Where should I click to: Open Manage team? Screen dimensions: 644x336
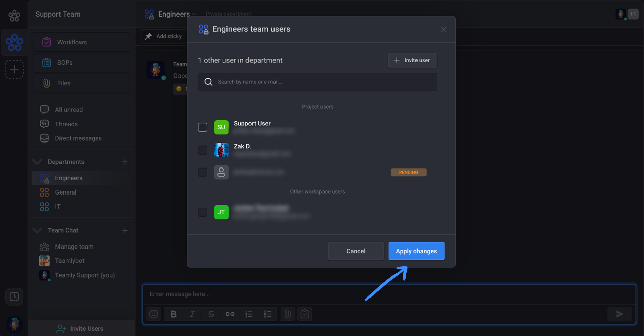tap(74, 247)
